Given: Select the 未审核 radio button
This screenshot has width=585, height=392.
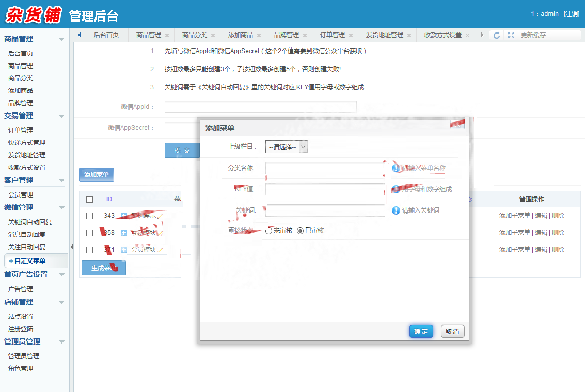Looking at the screenshot, I should [x=268, y=231].
